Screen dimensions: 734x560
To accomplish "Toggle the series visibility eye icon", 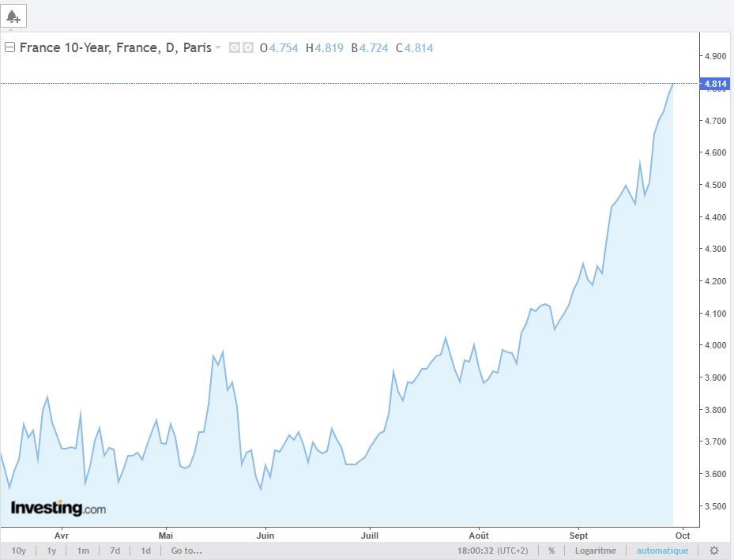I will (x=234, y=47).
